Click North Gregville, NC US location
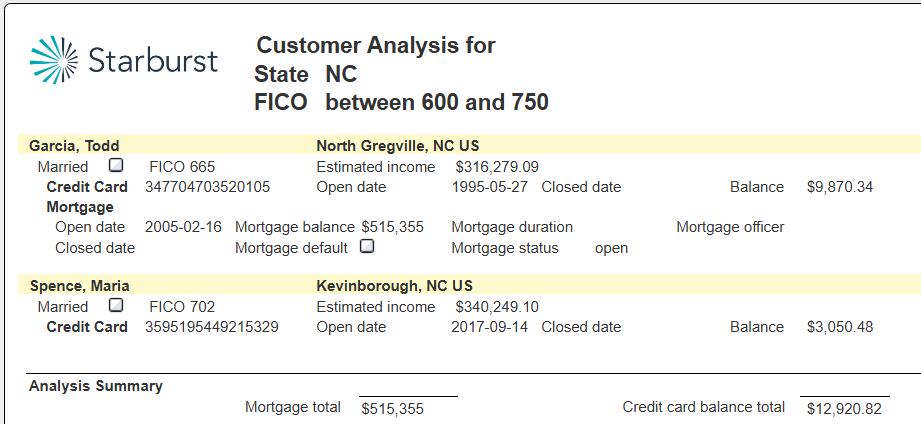 click(398, 146)
